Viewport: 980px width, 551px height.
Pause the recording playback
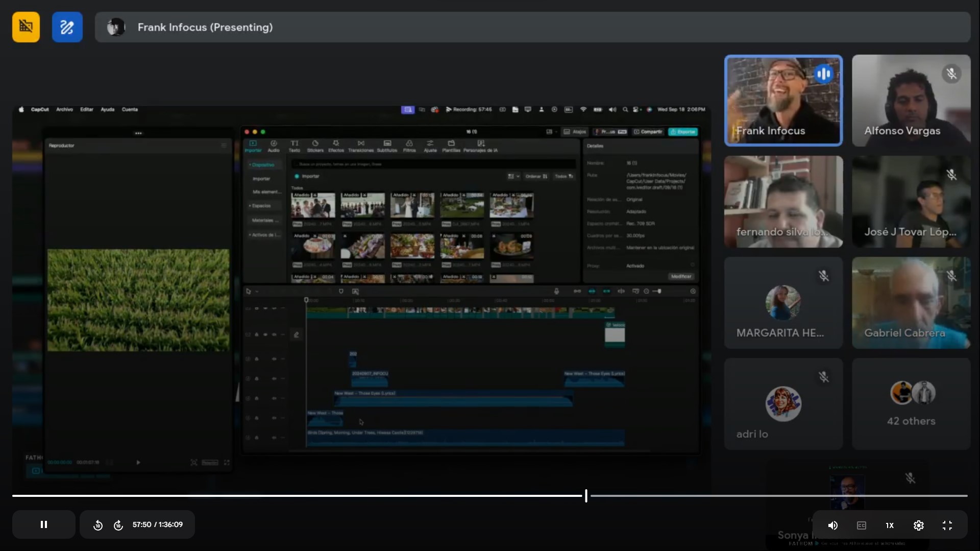tap(44, 524)
